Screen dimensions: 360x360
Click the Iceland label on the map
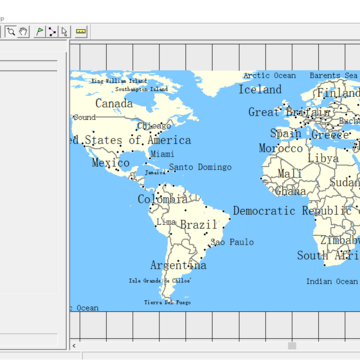260,89
